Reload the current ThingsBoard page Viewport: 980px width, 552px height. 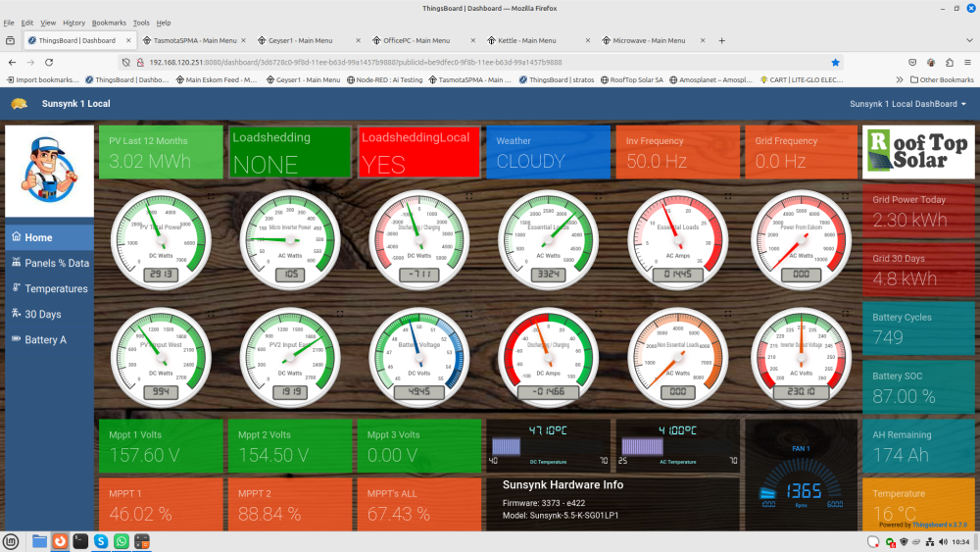[x=49, y=63]
